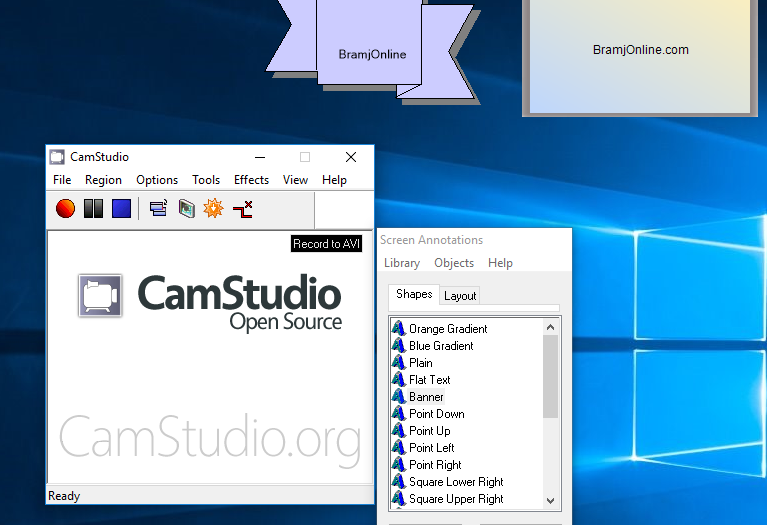Click the icon beside Point Up

[399, 431]
